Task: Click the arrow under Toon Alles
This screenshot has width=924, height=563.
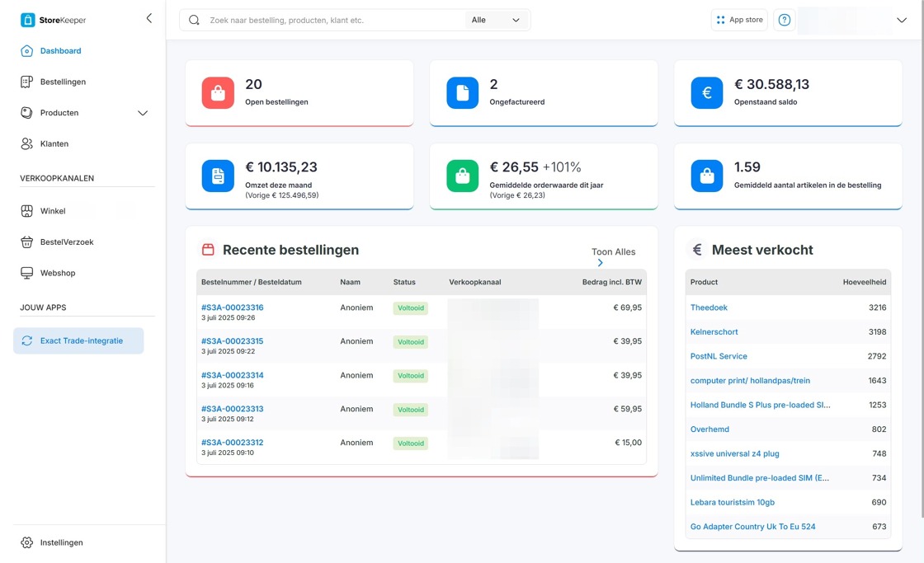Action: coord(600,263)
